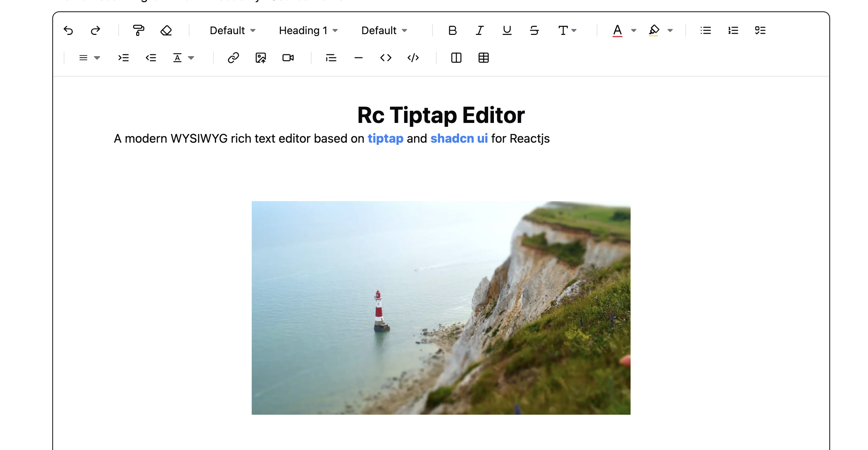The image size is (868, 450).
Task: Click the Code Block icon
Action: pyautogui.click(x=414, y=57)
